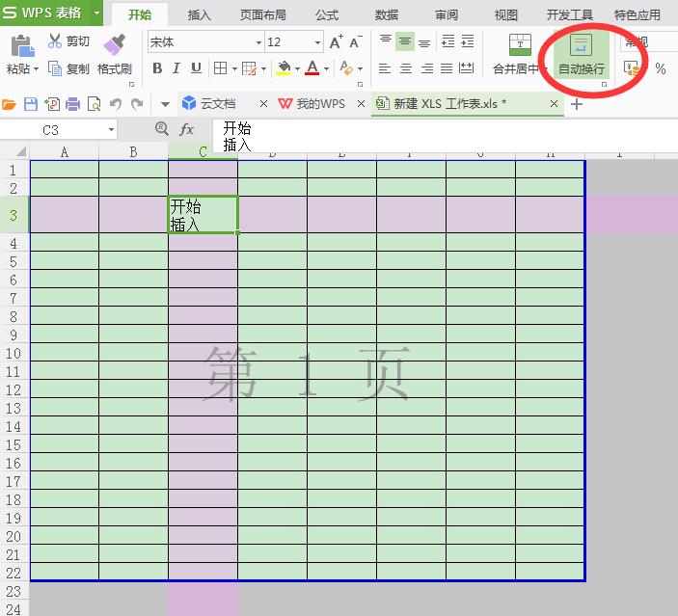Toggle italic formatting
This screenshot has height=616, width=678.
(176, 67)
